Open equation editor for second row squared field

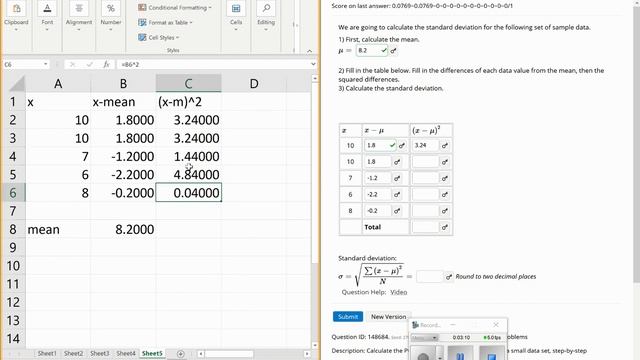(445, 162)
